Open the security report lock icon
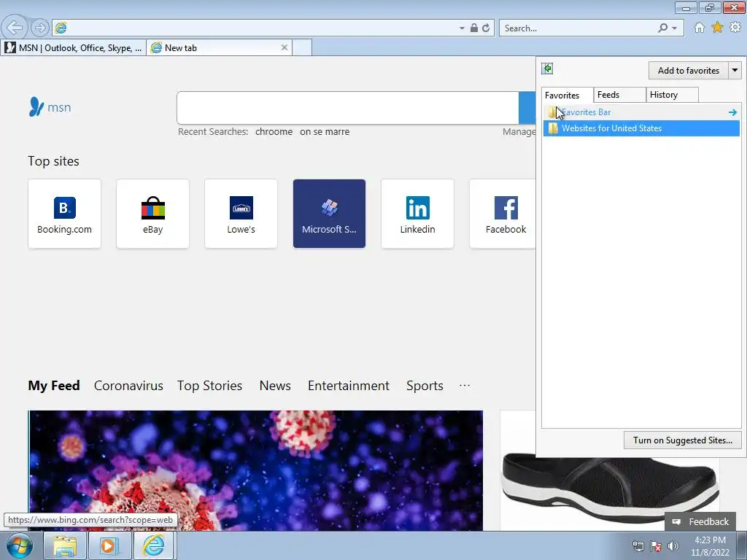Screen dimensions: 747x560 click(x=474, y=28)
